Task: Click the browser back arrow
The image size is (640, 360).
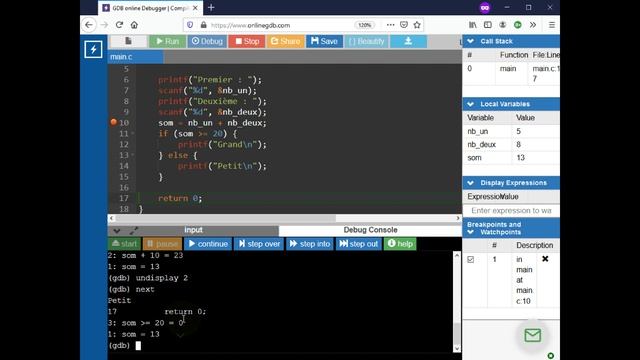Action: (89, 25)
